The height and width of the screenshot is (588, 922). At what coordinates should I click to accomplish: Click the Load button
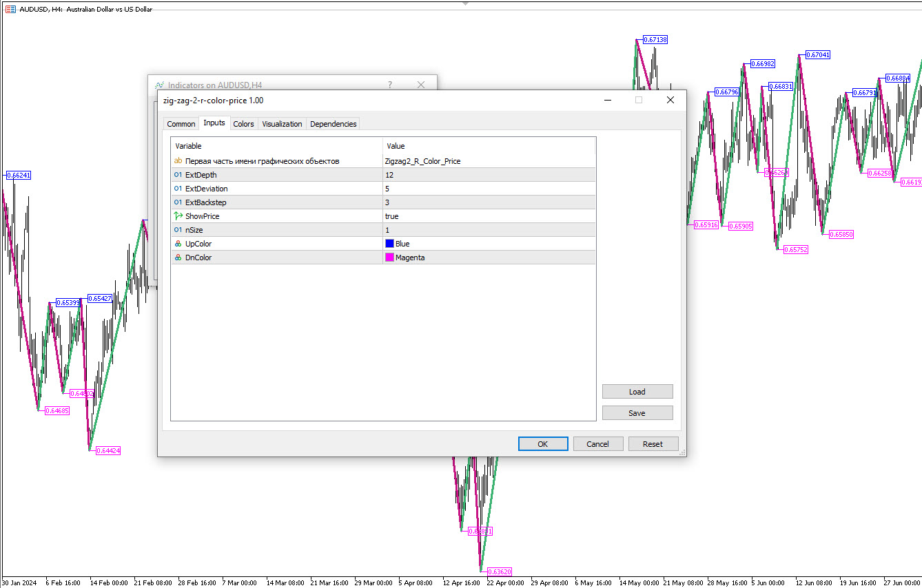pyautogui.click(x=637, y=392)
